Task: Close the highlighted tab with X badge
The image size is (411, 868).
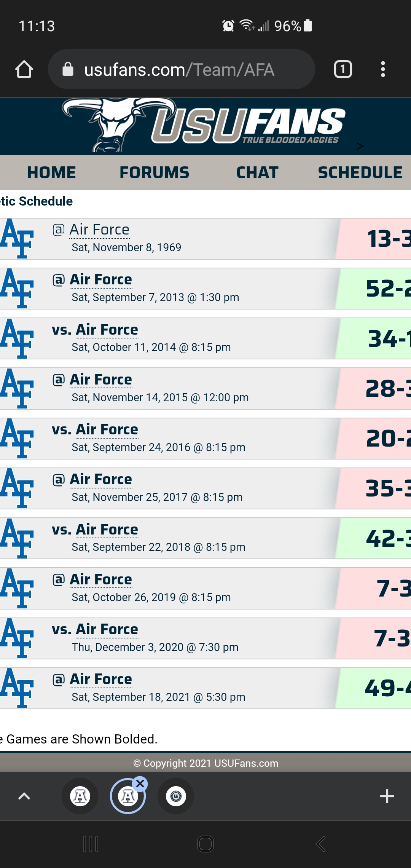Action: (x=140, y=783)
